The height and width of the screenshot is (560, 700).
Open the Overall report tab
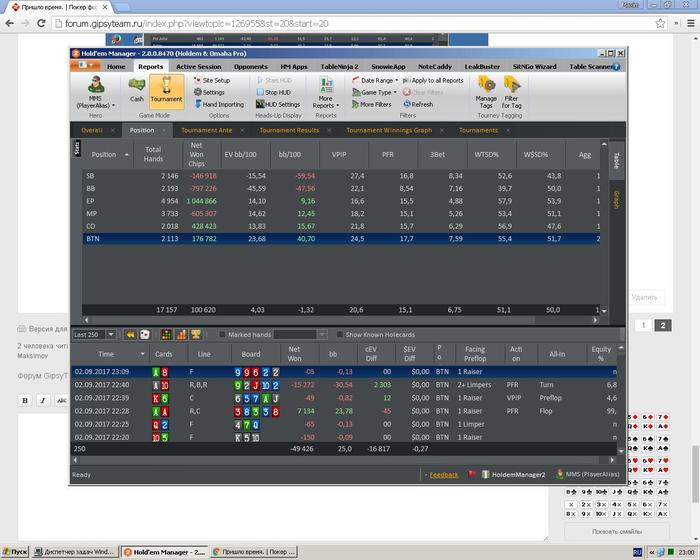[x=92, y=130]
